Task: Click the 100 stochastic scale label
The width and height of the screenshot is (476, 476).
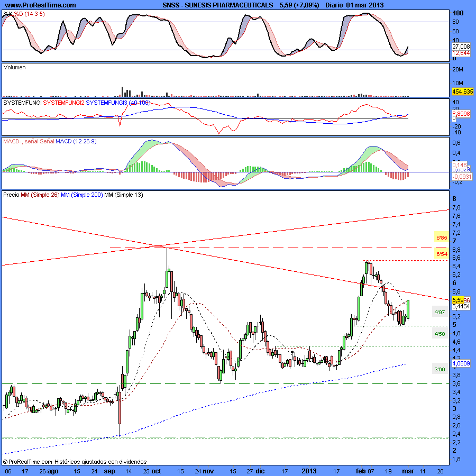Action: 458,13
